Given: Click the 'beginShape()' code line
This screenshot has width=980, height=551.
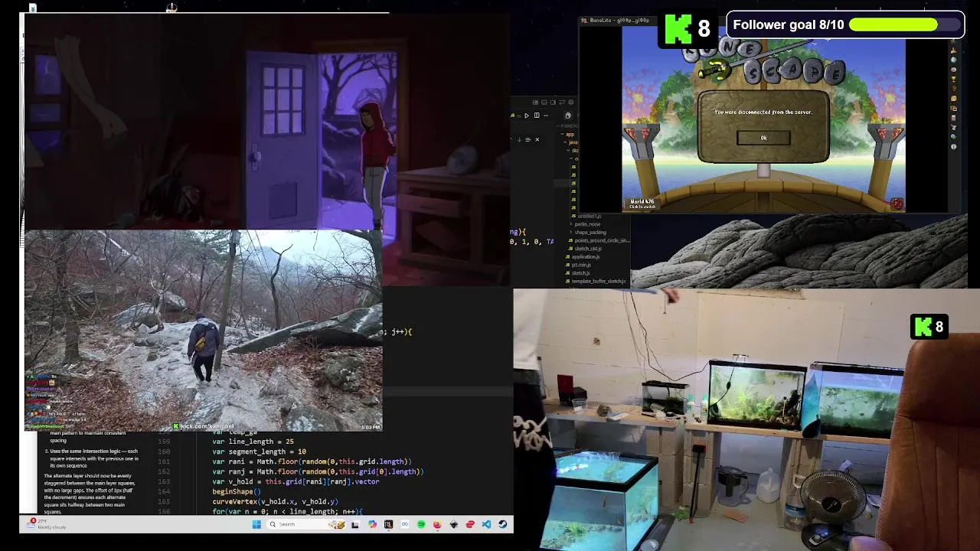Looking at the screenshot, I should click(x=237, y=491).
